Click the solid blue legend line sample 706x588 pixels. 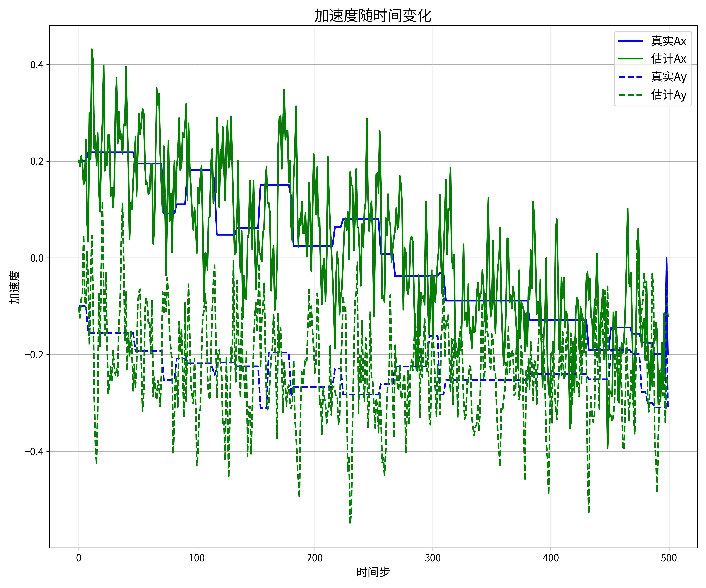click(x=630, y=41)
